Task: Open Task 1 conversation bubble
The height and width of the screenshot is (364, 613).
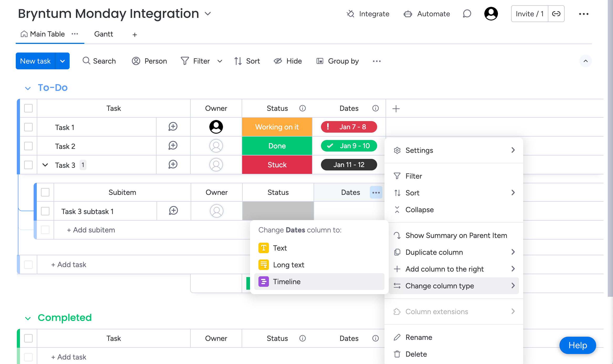Action: 173,127
